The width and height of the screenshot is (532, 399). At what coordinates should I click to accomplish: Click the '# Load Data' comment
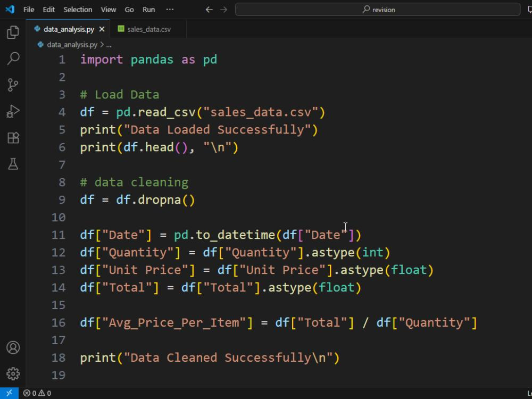pyautogui.click(x=120, y=95)
